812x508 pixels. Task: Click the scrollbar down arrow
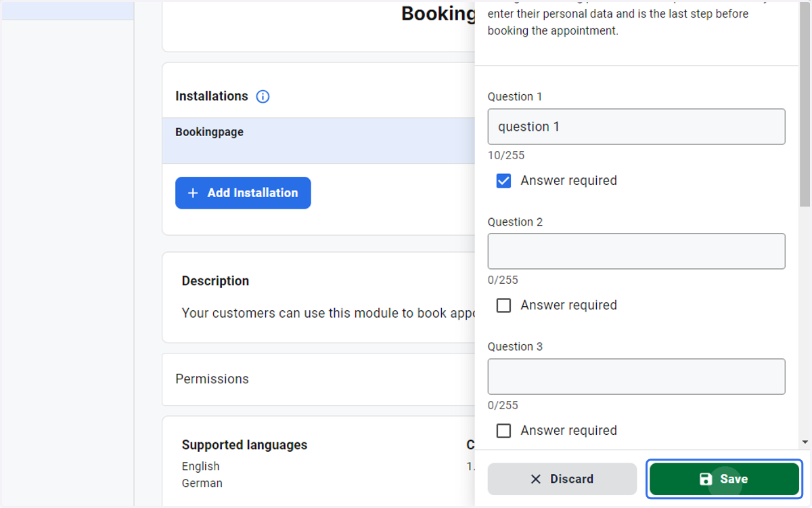tap(805, 442)
